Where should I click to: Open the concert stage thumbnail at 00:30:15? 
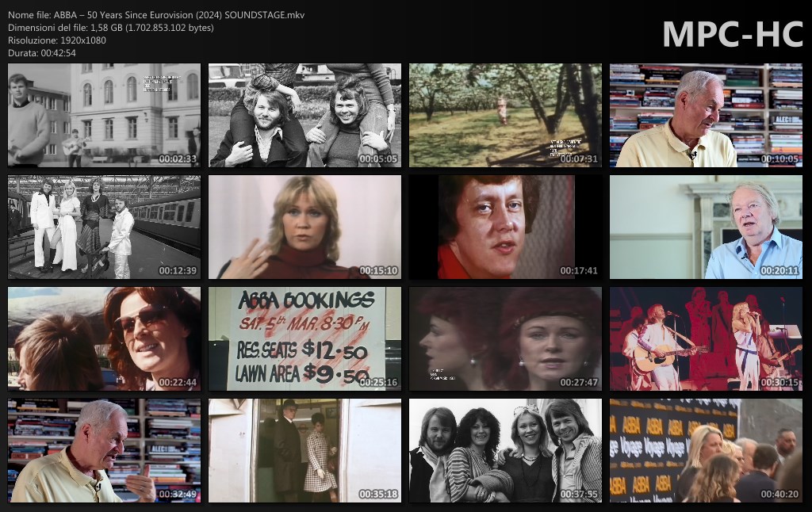point(706,338)
